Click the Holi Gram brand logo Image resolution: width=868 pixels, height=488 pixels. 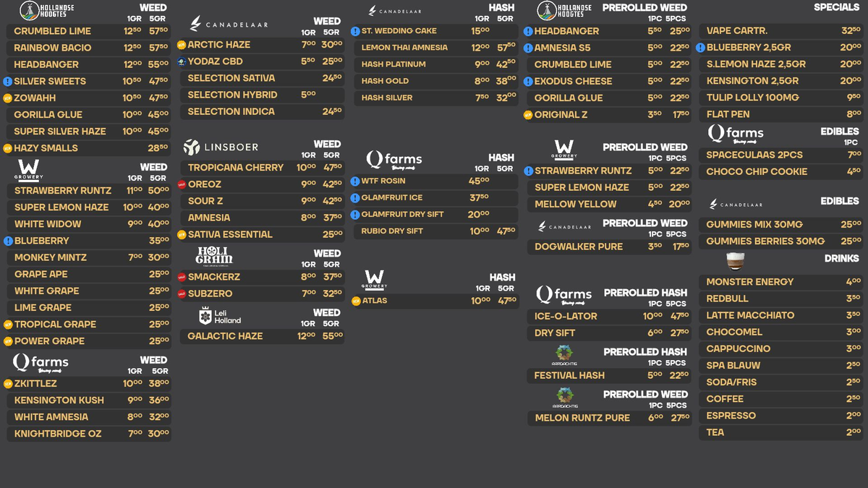point(214,255)
